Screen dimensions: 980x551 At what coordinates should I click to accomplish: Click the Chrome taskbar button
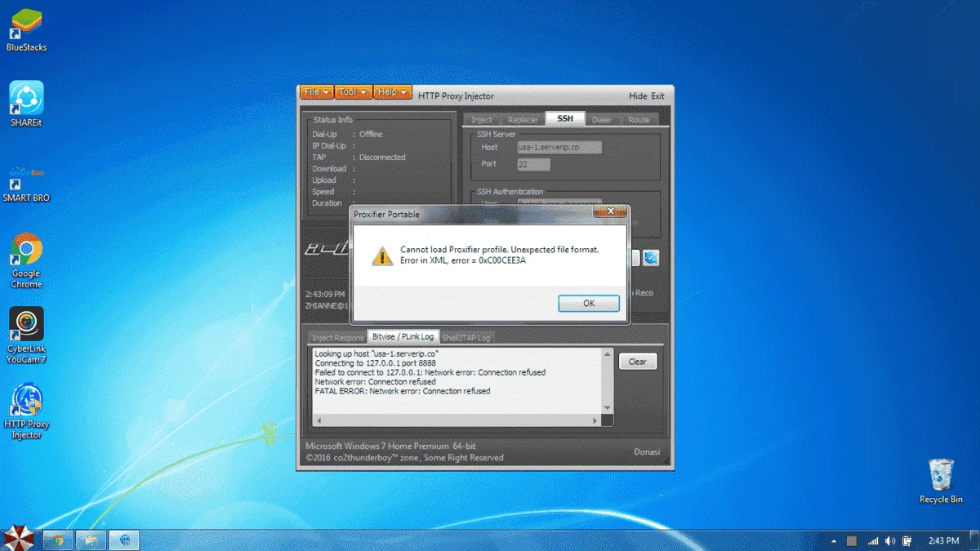(x=58, y=540)
